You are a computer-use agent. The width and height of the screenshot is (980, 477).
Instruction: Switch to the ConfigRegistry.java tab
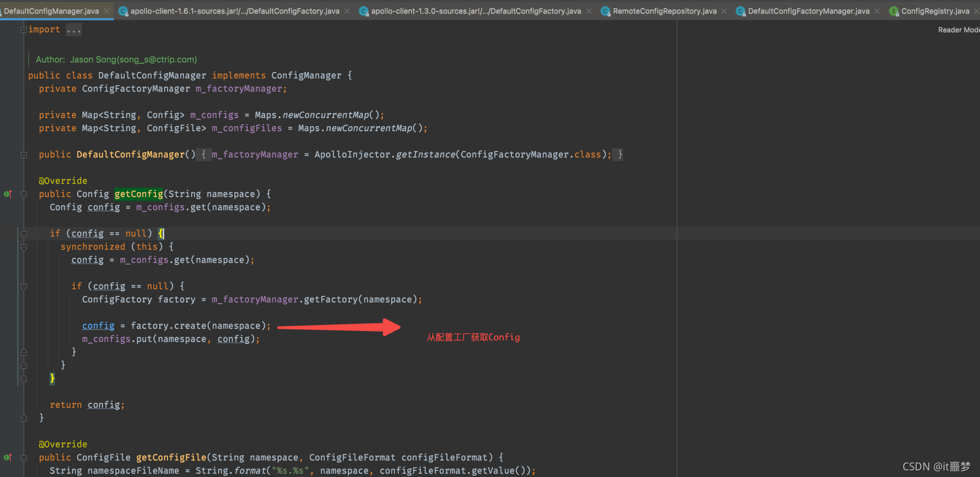[x=935, y=11]
